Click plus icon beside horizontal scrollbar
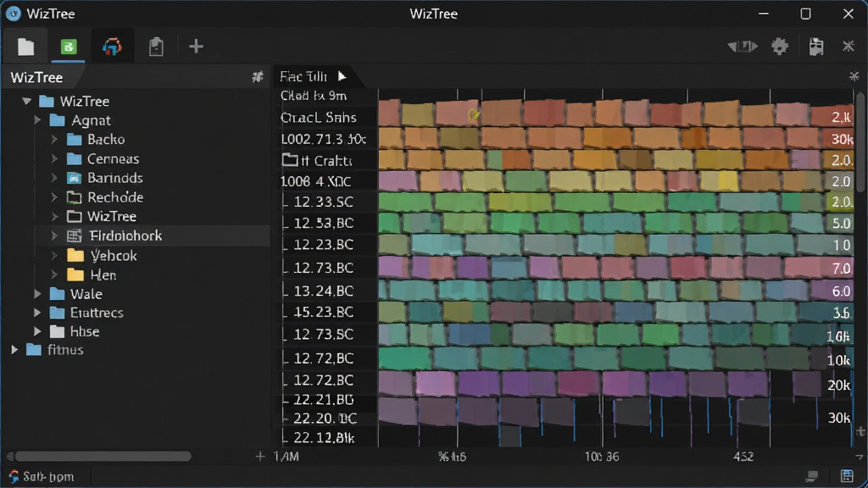This screenshot has height=488, width=868. pos(260,457)
